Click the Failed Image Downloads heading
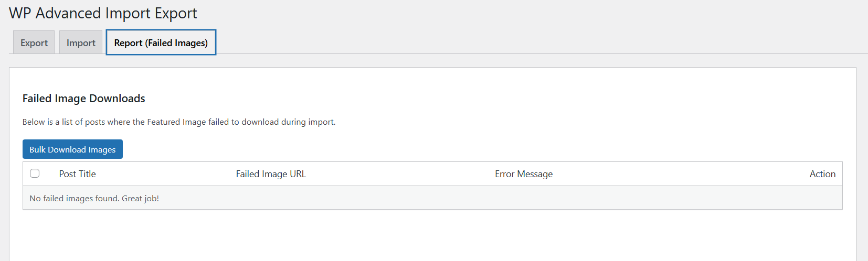 pos(83,99)
